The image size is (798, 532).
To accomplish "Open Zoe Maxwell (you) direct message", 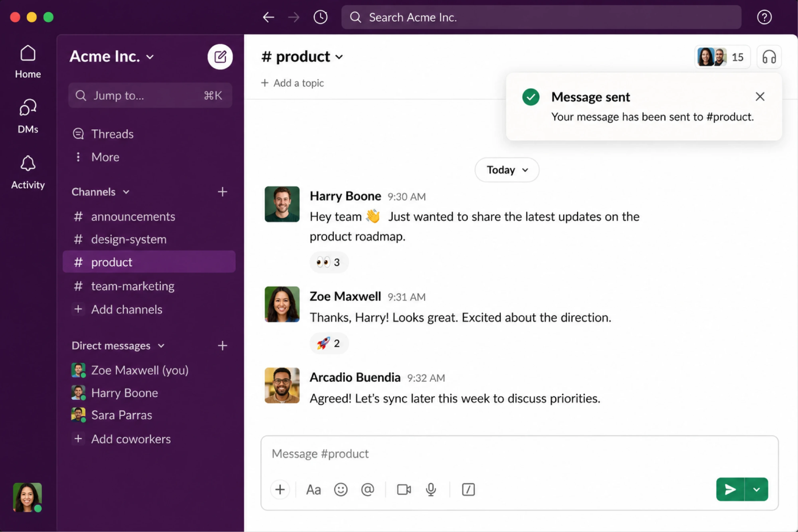I will coord(130,370).
